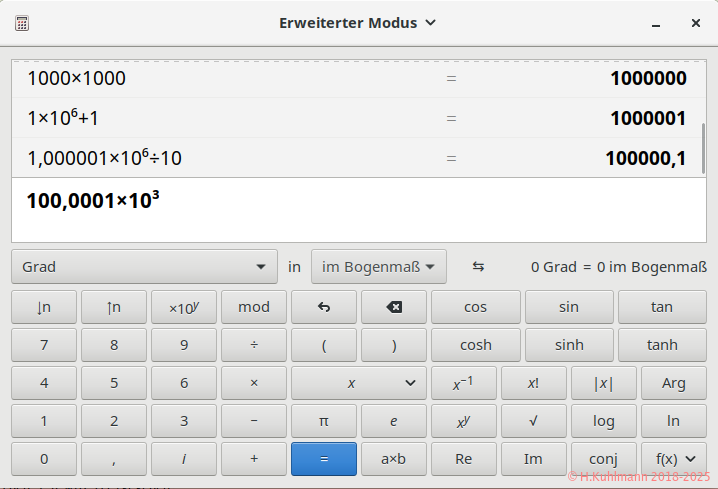Click the subscript ↓n button
Screen dimensions: 718x489
(x=44, y=307)
